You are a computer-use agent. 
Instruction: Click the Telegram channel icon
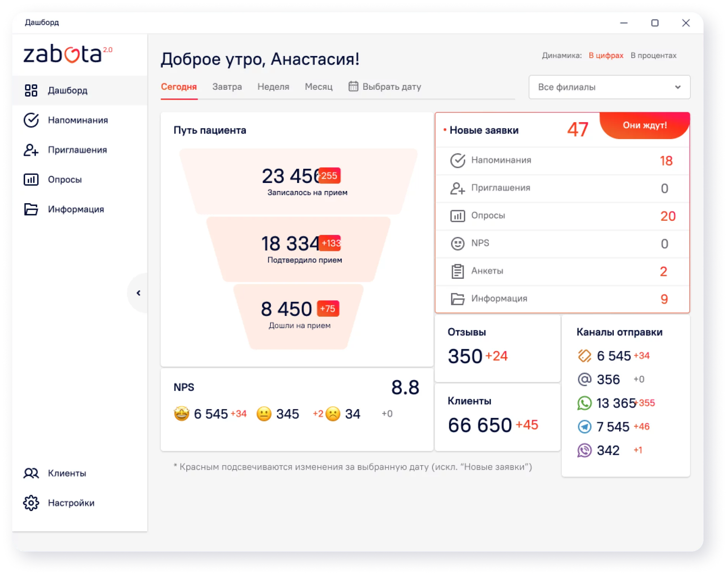584,427
